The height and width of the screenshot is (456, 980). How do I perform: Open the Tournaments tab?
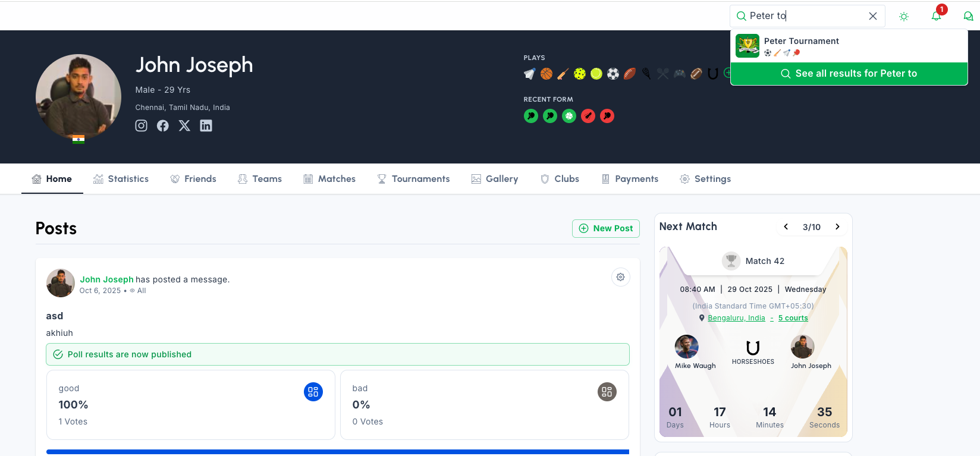pos(413,179)
